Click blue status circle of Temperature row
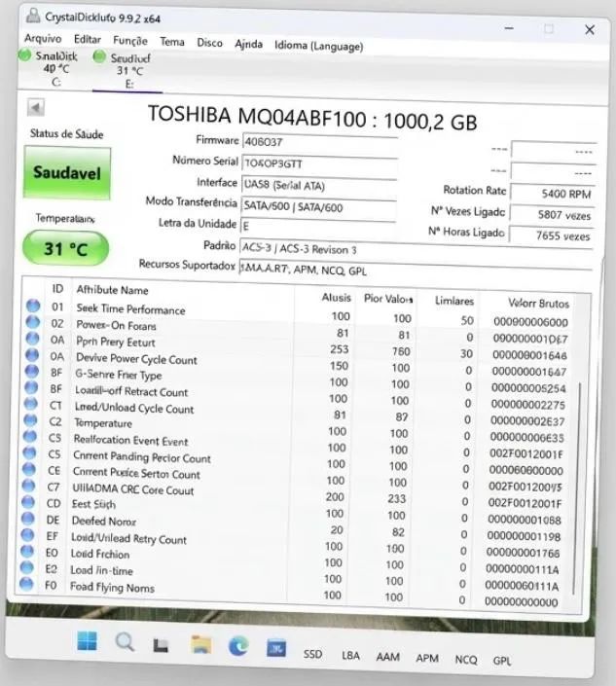Screen dimensions: 616x686 [30, 420]
